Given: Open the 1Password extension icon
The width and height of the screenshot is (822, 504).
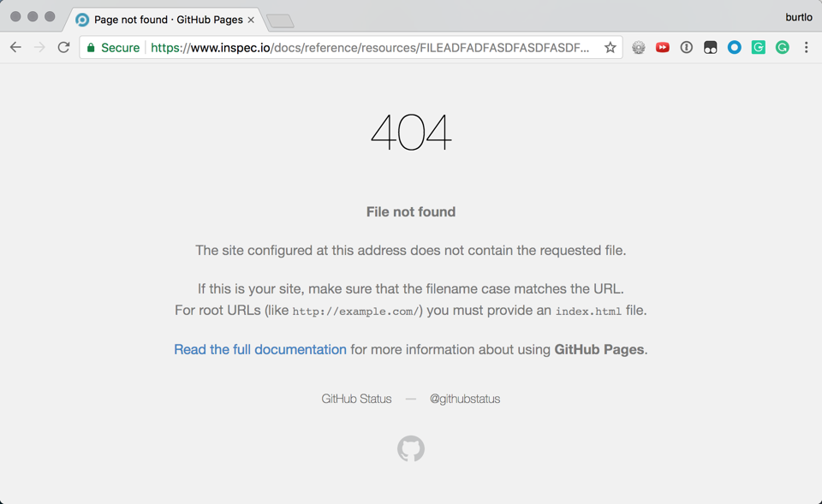Looking at the screenshot, I should click(x=686, y=48).
